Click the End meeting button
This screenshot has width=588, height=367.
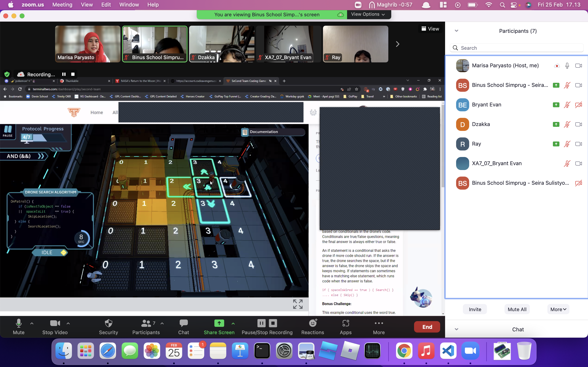point(427,327)
